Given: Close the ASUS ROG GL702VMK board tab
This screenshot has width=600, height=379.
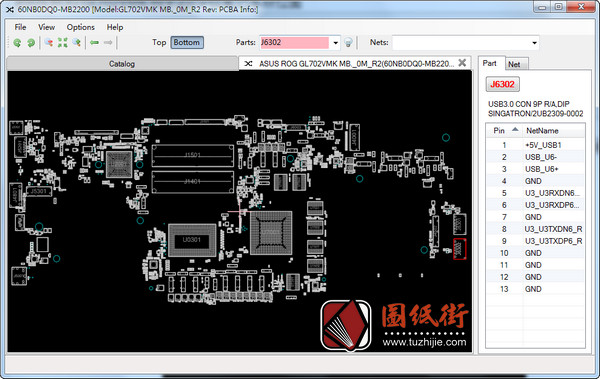Looking at the screenshot, I should tap(462, 63).
